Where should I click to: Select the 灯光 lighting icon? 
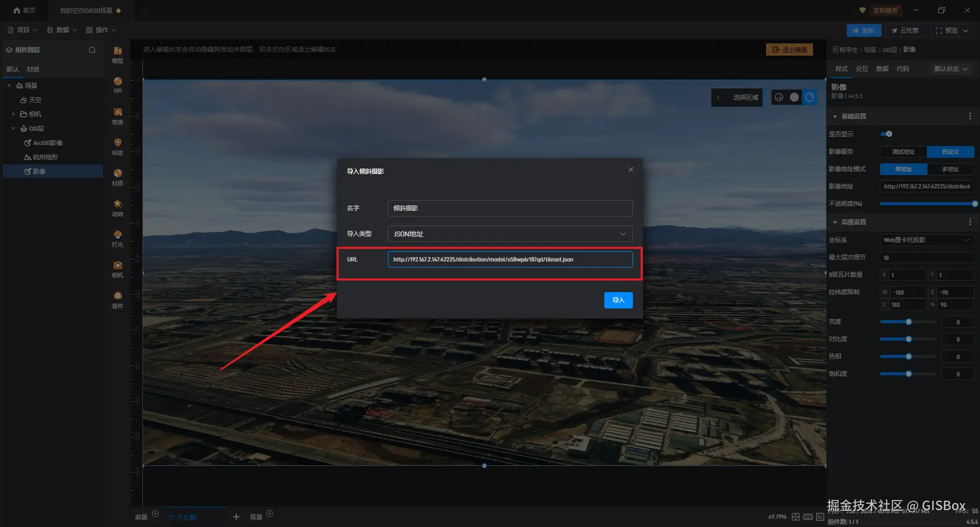pos(117,238)
